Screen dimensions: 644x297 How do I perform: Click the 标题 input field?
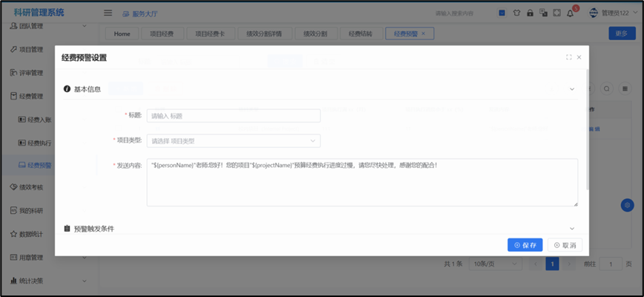point(234,116)
